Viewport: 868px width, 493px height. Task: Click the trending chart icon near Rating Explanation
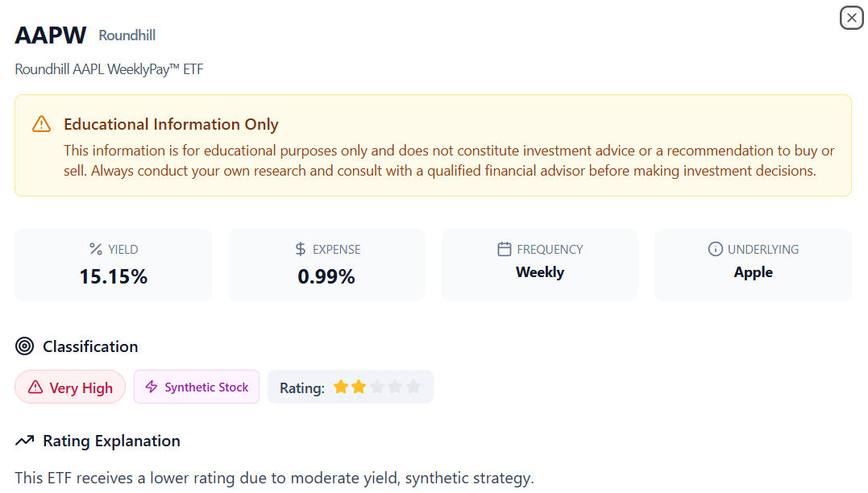(23, 441)
